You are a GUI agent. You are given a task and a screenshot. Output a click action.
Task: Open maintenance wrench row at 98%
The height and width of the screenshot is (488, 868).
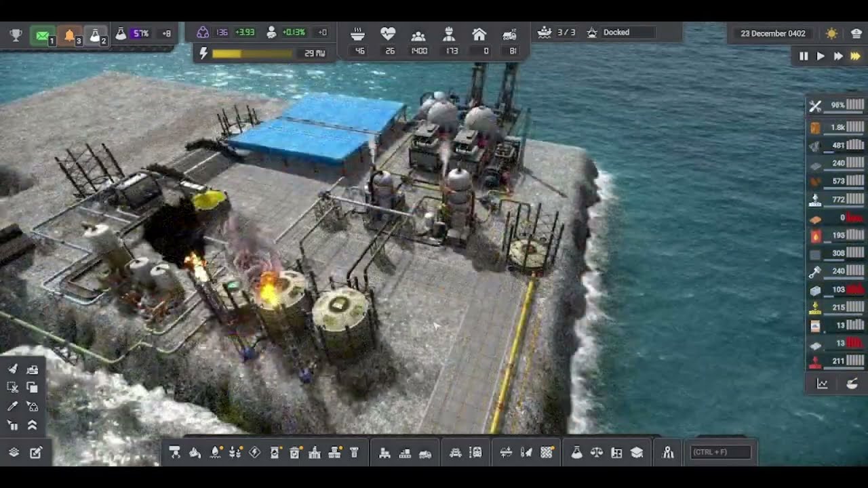[x=835, y=106]
